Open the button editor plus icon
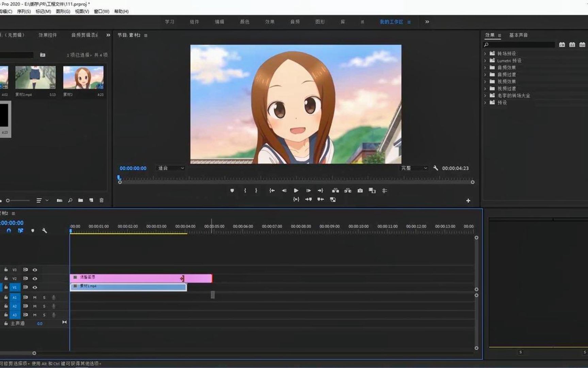This screenshot has width=588, height=368. 468,201
